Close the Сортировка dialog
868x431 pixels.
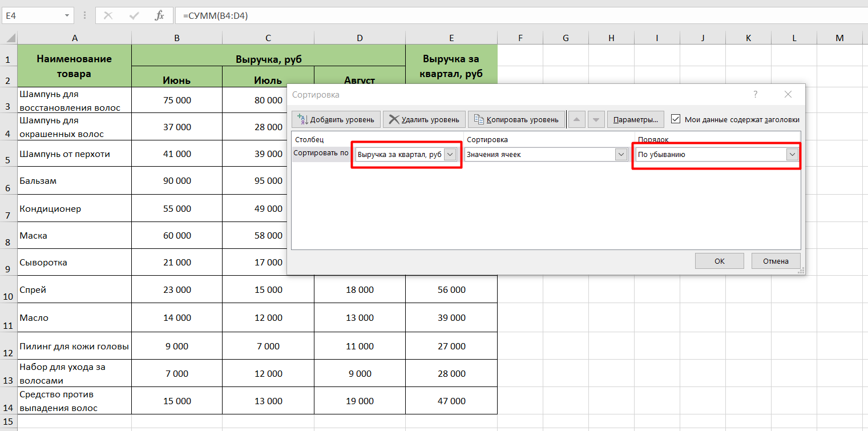(x=788, y=94)
